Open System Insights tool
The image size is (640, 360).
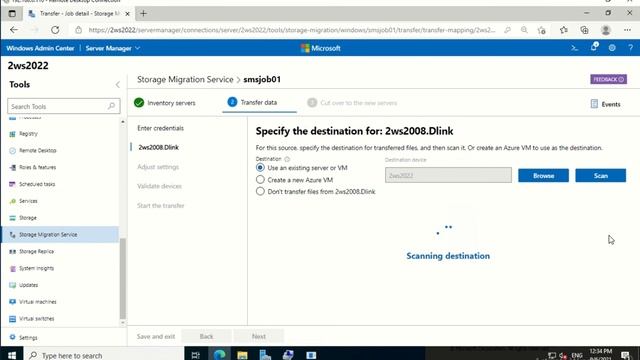click(36, 268)
